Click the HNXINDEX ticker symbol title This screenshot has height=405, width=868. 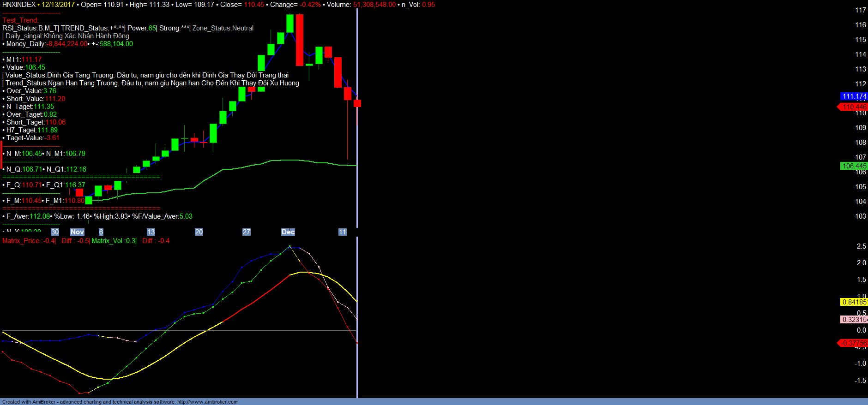click(19, 5)
